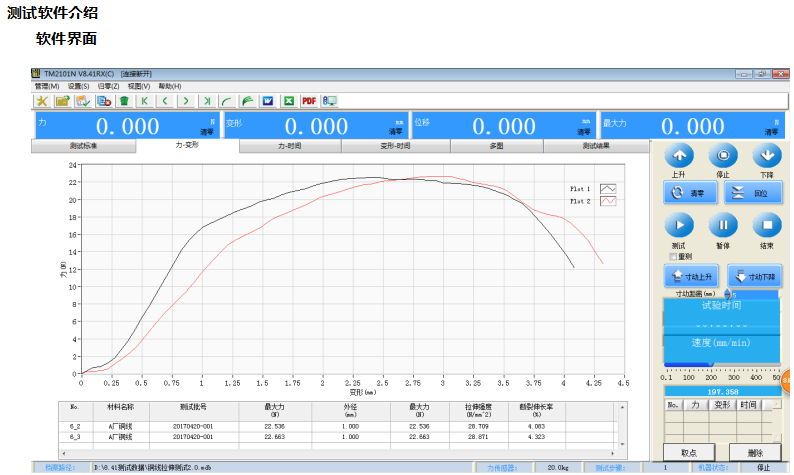Click 清零 in the 最大力 display panel
Screen dimensions: 794x475
click(x=771, y=132)
